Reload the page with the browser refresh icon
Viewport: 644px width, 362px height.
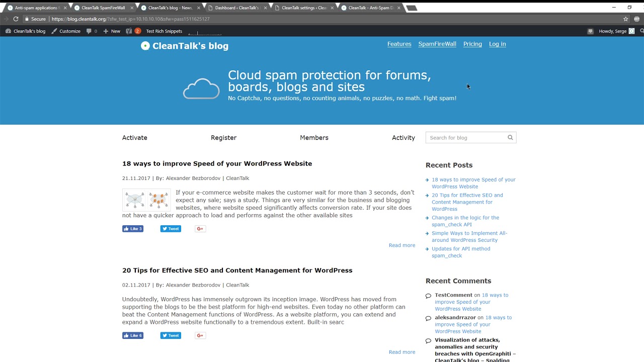point(16,19)
